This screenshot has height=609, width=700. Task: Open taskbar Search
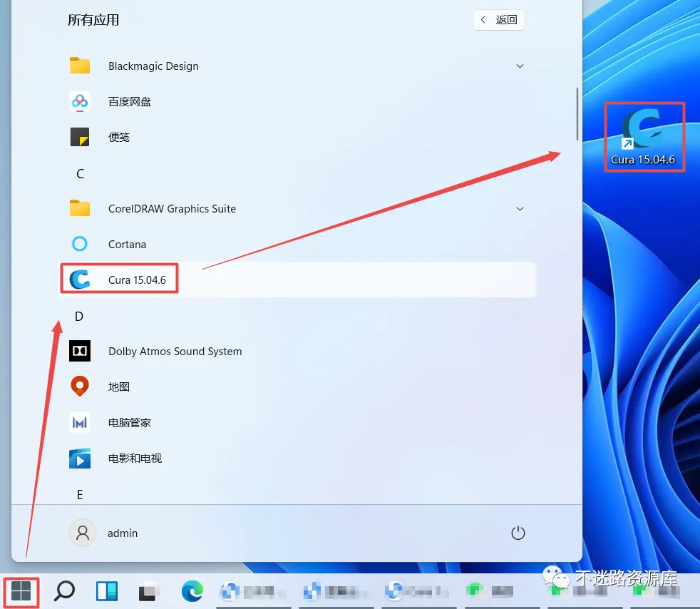pyautogui.click(x=64, y=592)
